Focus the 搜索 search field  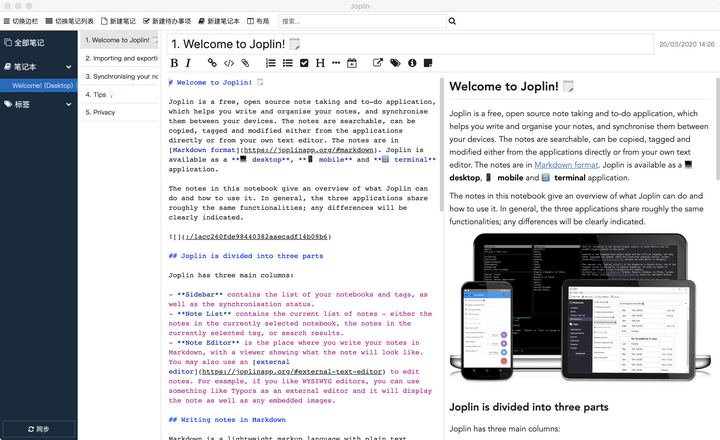(362, 21)
